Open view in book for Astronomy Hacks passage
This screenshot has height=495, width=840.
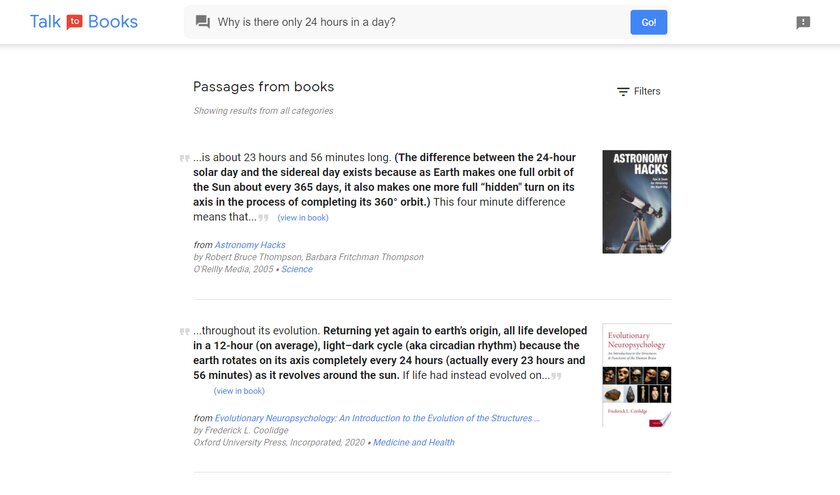click(303, 218)
